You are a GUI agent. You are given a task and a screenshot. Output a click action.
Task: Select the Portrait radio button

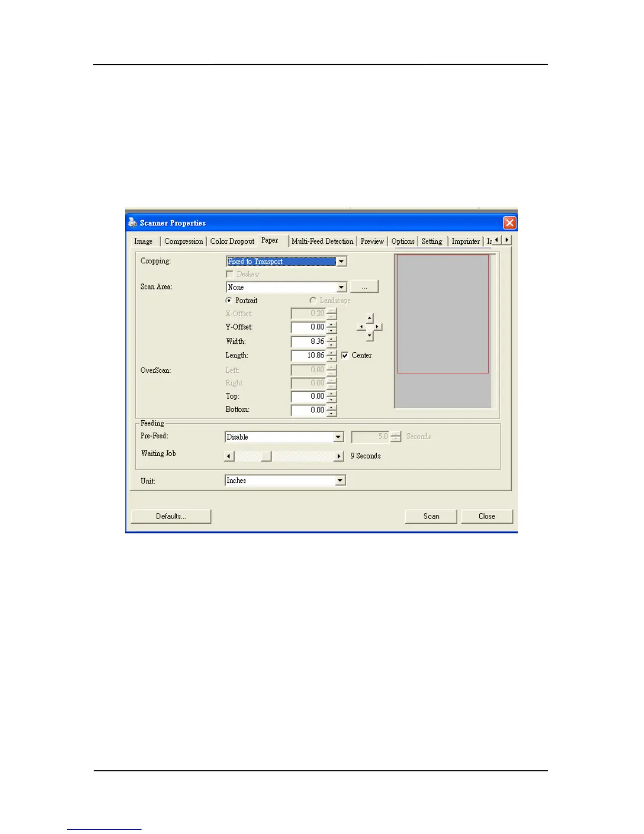point(229,300)
